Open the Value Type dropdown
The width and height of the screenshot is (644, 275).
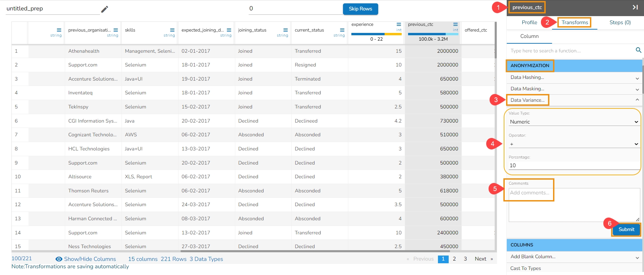[x=574, y=122]
